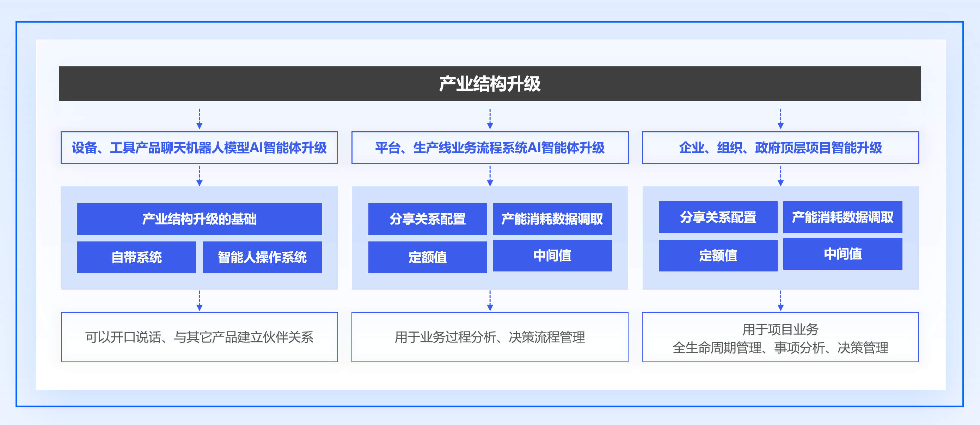Viewport: 980px width, 425px height.
Task: Select the 企业、组织、政府顶层项目智能升级 box
Action: pos(780,148)
